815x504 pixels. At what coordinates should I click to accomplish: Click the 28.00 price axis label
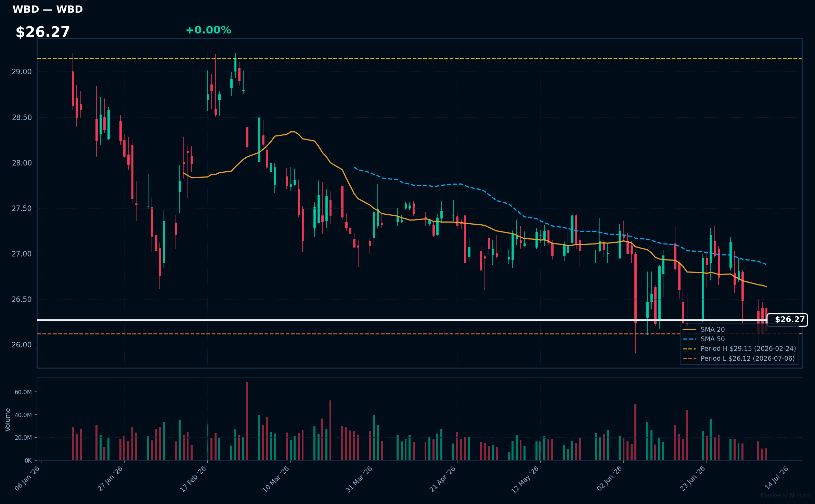click(22, 163)
